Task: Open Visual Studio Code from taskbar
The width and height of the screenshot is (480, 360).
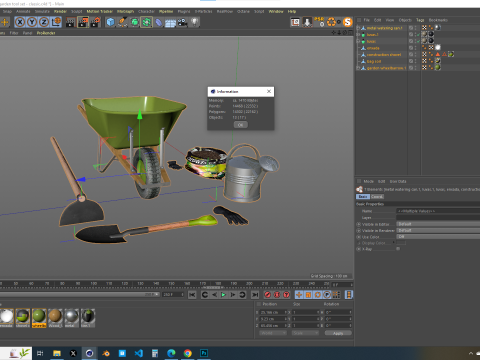Action: tap(139, 353)
